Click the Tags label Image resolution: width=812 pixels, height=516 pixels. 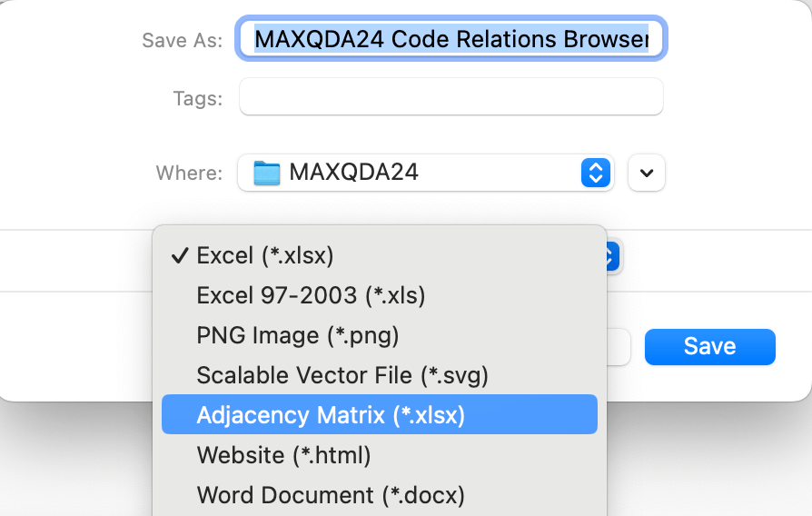(x=198, y=98)
